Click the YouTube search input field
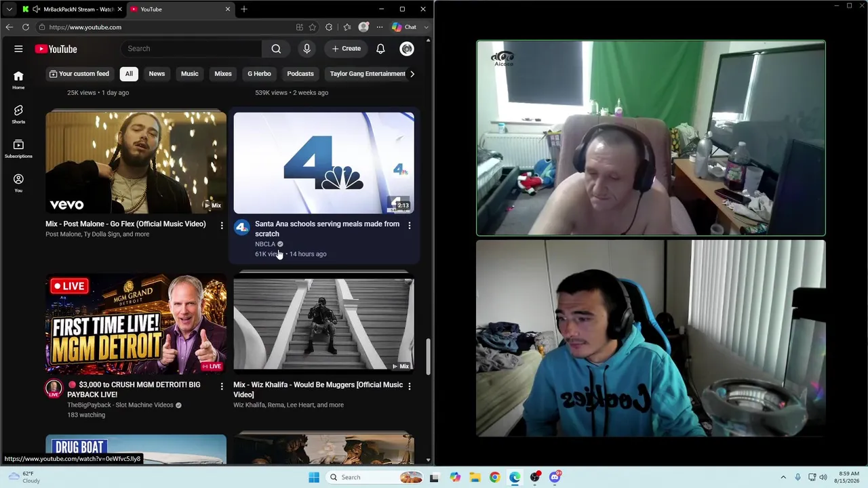The image size is (868, 488). [x=193, y=49]
